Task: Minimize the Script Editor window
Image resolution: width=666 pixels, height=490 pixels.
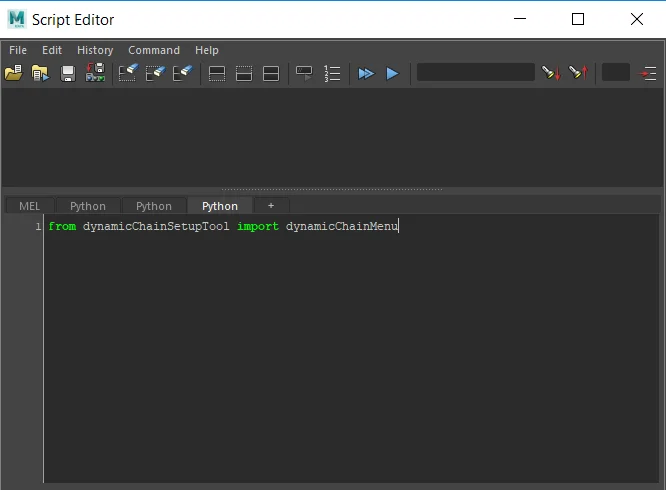Action: pyautogui.click(x=520, y=19)
